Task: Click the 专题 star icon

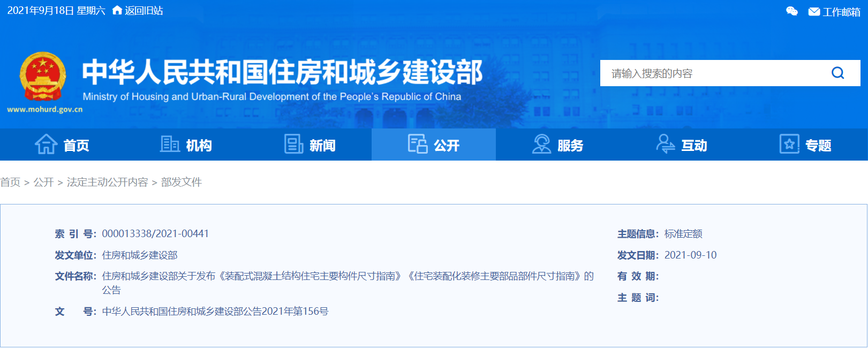Action: point(789,145)
